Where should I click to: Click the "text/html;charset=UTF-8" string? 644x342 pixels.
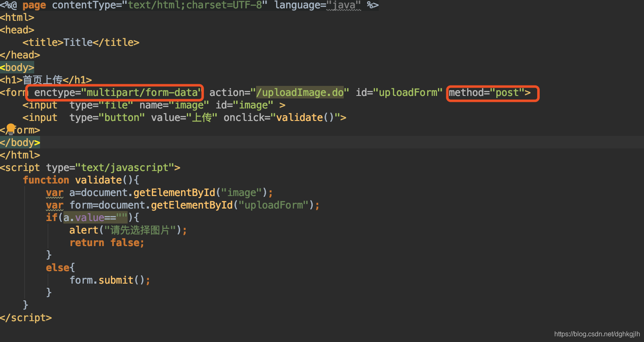click(195, 5)
